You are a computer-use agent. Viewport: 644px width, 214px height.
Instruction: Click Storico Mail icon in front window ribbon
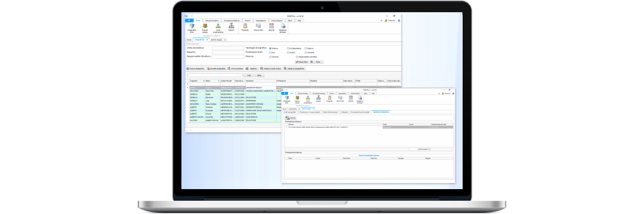[x=340, y=99]
